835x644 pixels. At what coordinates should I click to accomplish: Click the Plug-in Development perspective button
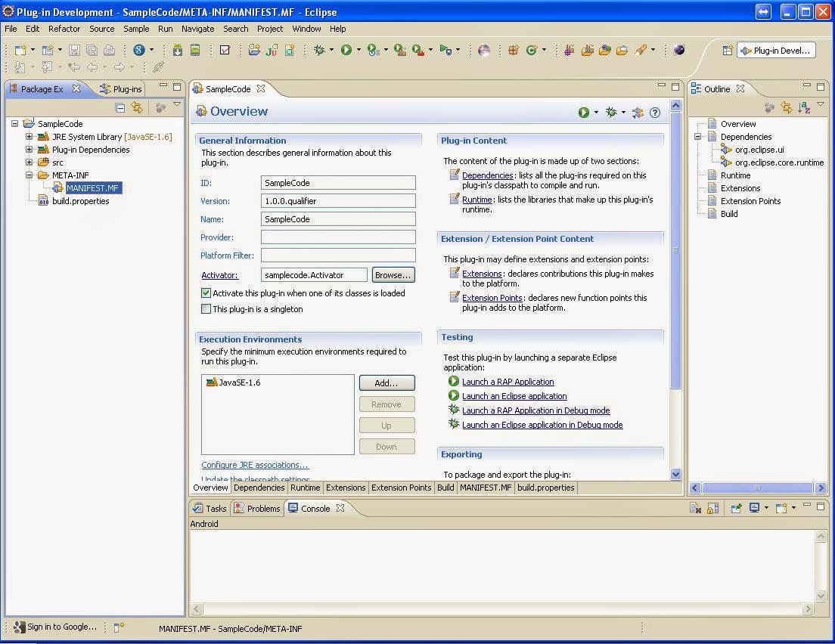[x=776, y=51]
